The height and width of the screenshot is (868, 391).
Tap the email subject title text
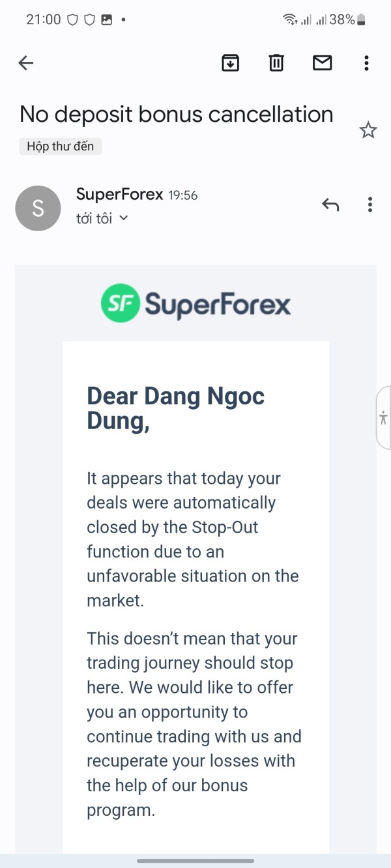pos(176,114)
